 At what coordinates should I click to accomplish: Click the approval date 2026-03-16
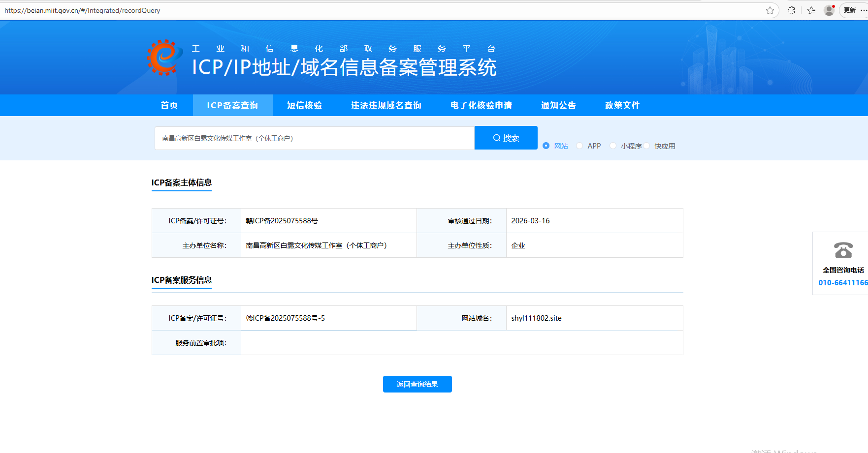(530, 221)
